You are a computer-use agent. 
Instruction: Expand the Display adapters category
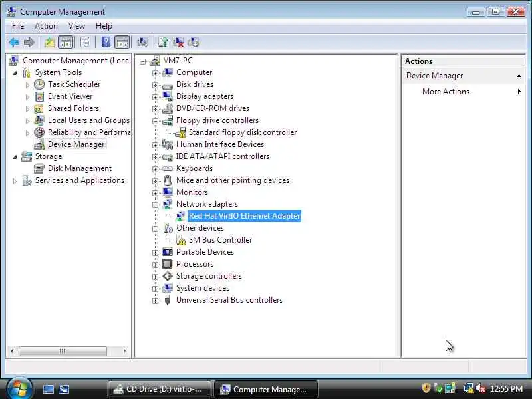(156, 97)
